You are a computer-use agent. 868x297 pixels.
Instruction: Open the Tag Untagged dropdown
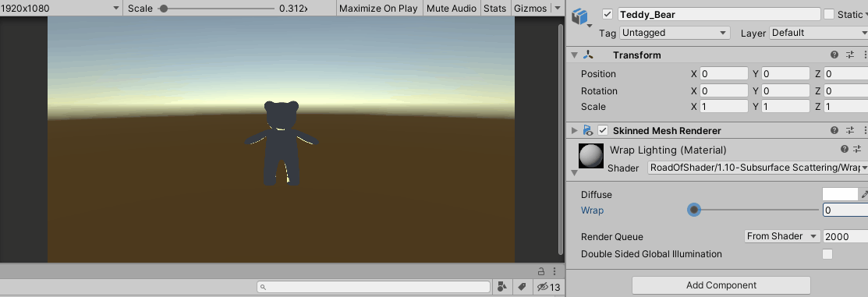pyautogui.click(x=675, y=33)
